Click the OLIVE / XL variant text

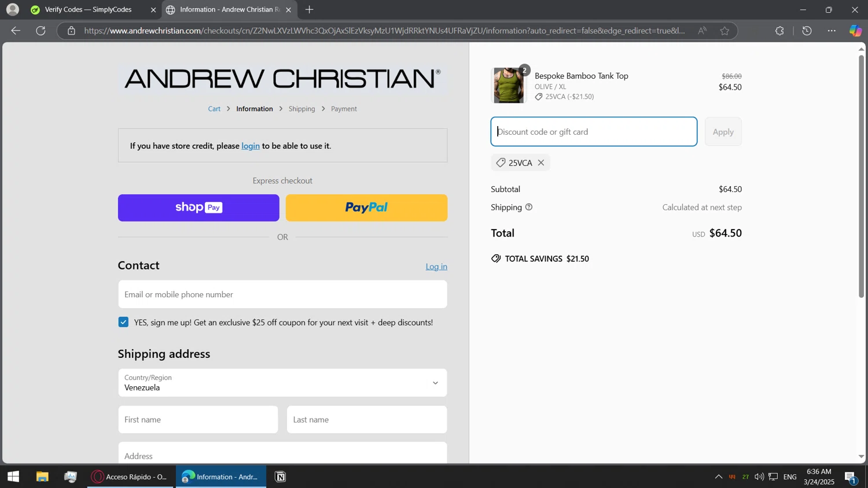(550, 87)
